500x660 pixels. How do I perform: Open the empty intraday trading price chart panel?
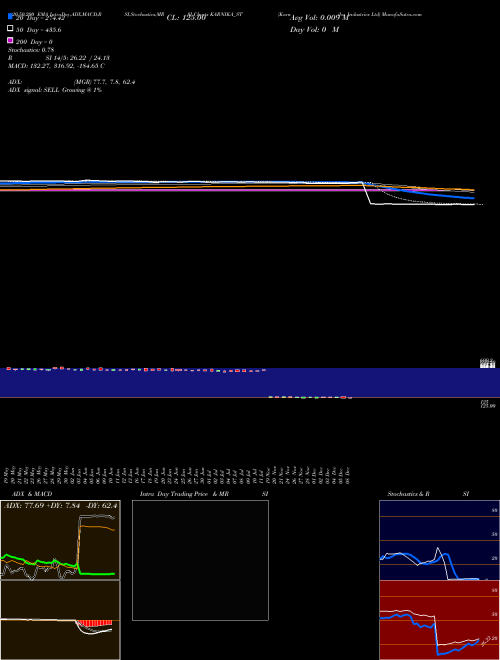(x=200, y=560)
